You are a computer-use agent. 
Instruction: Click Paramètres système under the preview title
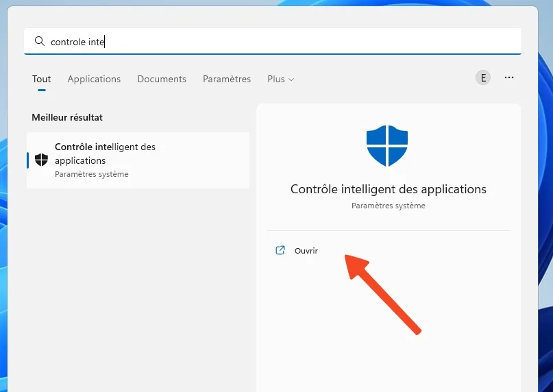[x=389, y=206]
